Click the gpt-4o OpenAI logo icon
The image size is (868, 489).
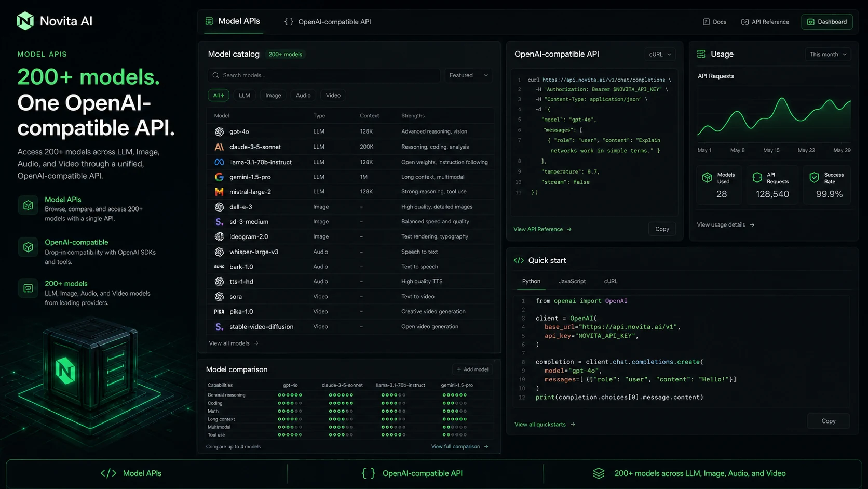(x=219, y=131)
